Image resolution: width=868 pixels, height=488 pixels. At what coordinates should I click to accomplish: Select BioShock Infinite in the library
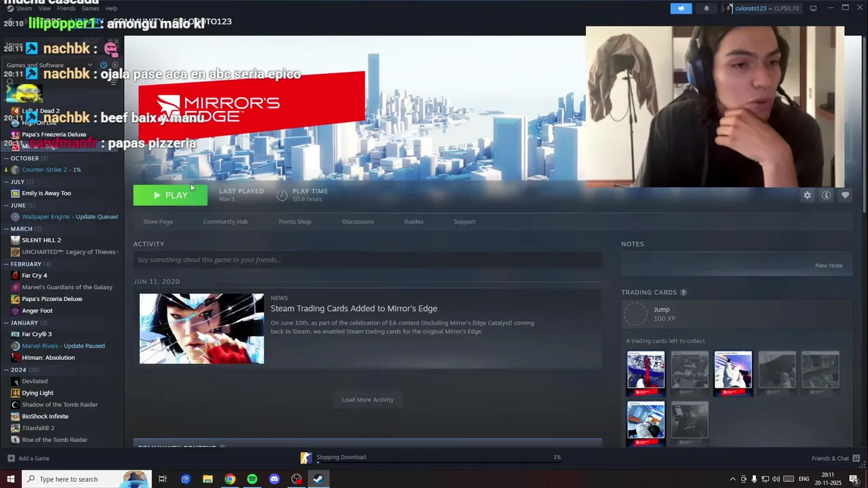pyautogui.click(x=45, y=416)
